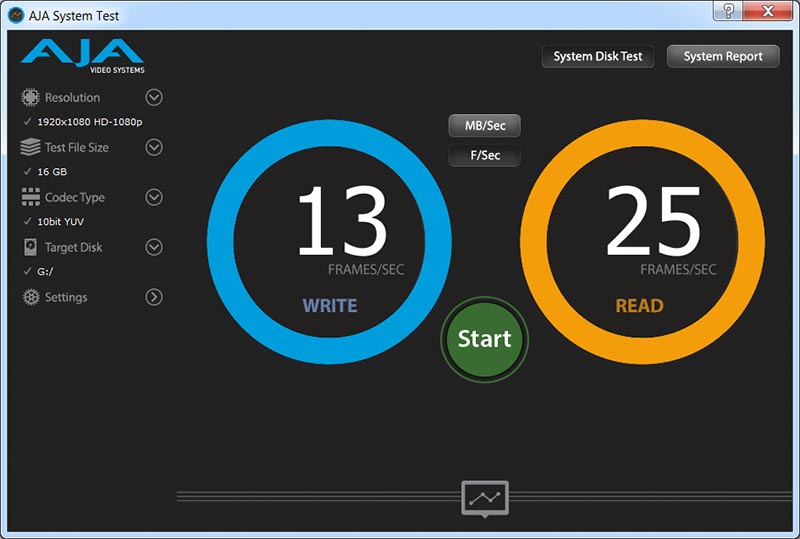Screen dimensions: 800x539
Task: Select the 1920x1080 HD-1080p resolution value
Action: (x=90, y=121)
